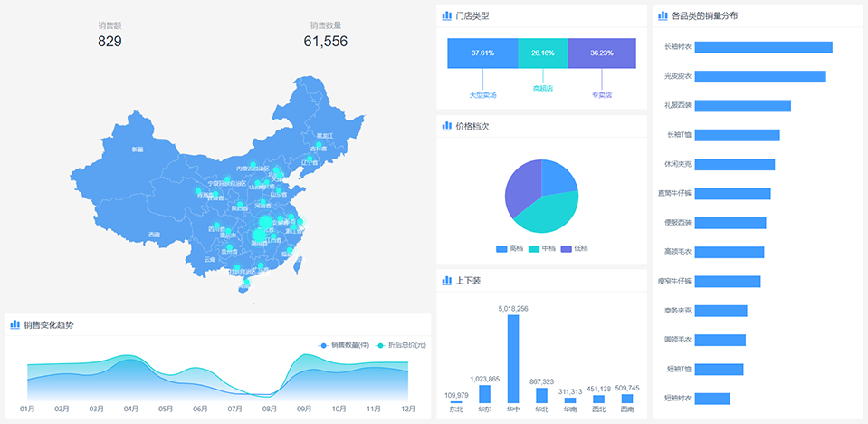Select the 光皮皮衣 bar in category chart
Screen dimensions: 868x424
click(759, 76)
